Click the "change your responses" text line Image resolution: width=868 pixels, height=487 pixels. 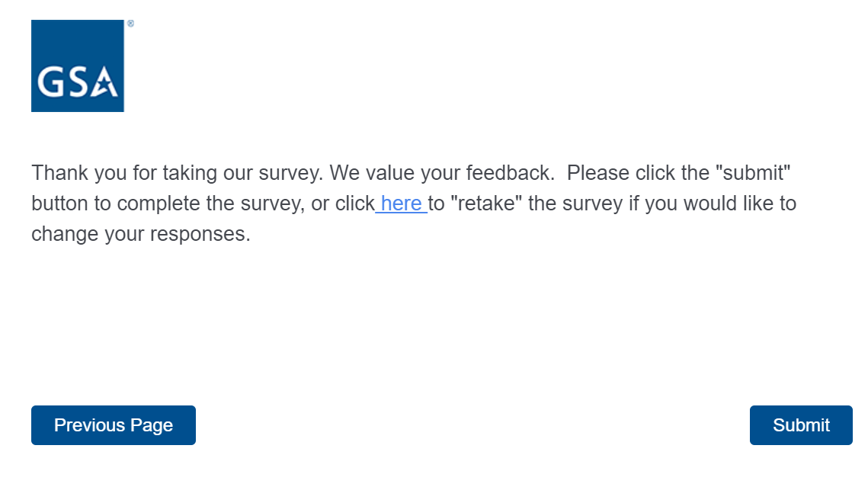(x=141, y=234)
